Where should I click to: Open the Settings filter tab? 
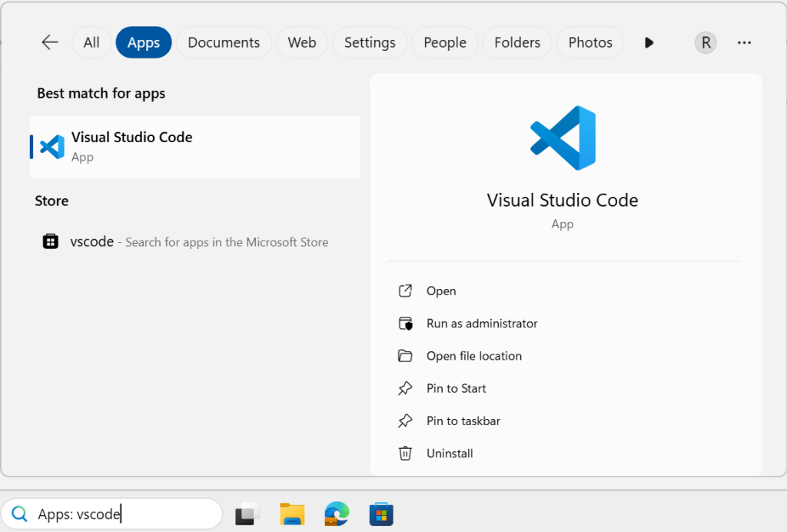(370, 42)
